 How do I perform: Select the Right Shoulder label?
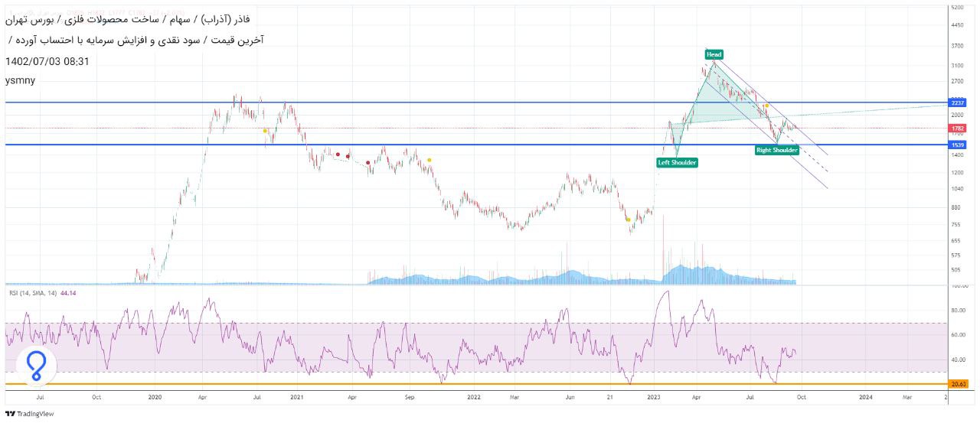776,150
